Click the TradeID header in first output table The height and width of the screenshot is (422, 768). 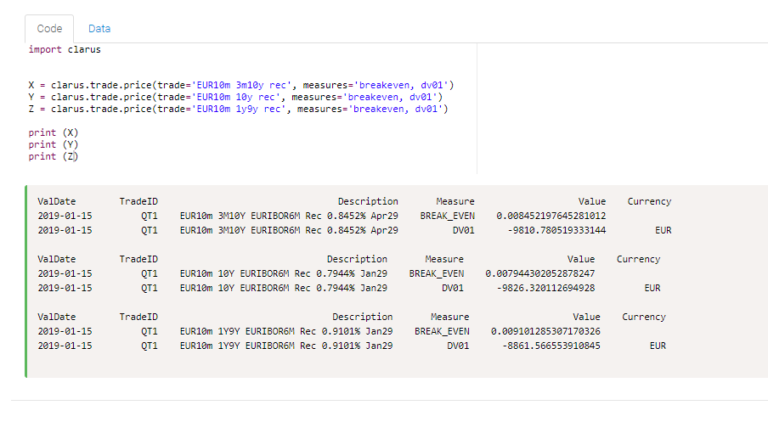pyautogui.click(x=138, y=202)
